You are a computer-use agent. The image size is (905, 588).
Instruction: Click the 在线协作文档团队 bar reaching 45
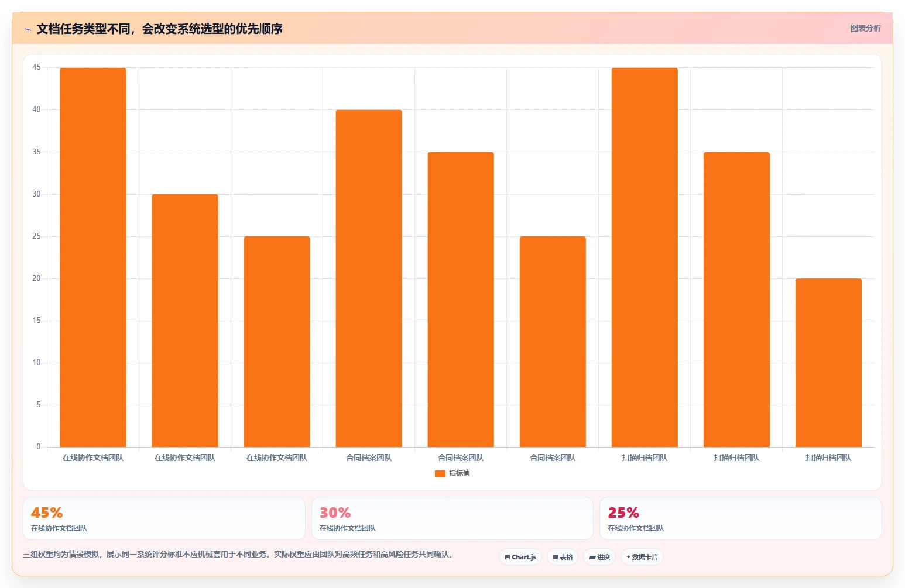(x=93, y=257)
